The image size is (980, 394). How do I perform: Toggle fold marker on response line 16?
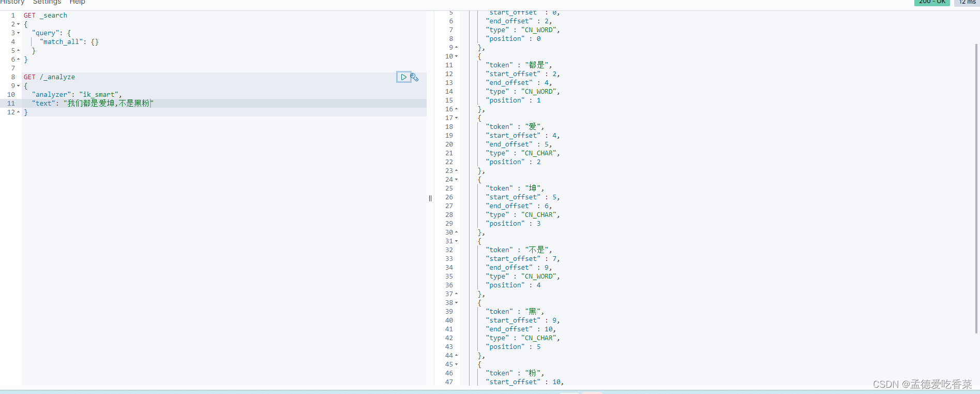tap(456, 109)
